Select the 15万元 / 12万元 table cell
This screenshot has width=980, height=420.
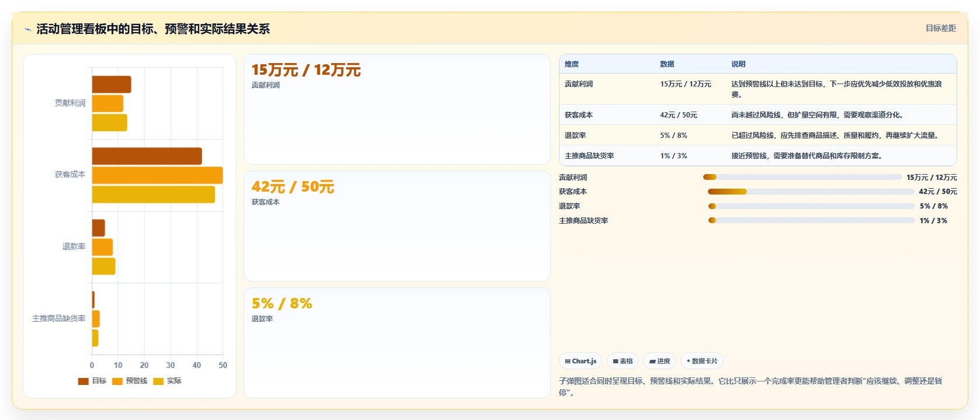point(691,89)
